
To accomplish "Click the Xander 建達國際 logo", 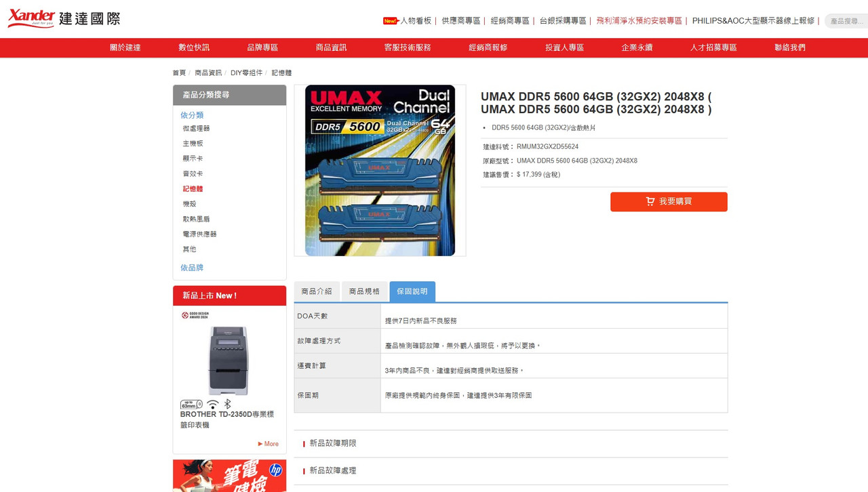I will click(64, 18).
